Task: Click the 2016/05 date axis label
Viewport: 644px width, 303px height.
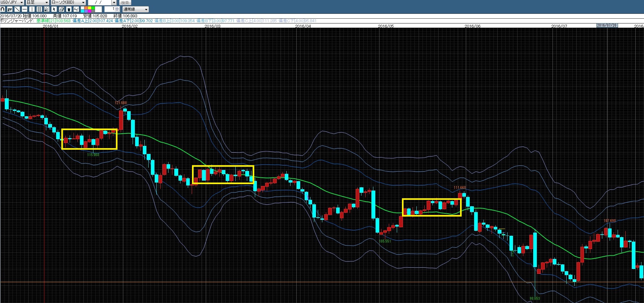Action: click(386, 26)
